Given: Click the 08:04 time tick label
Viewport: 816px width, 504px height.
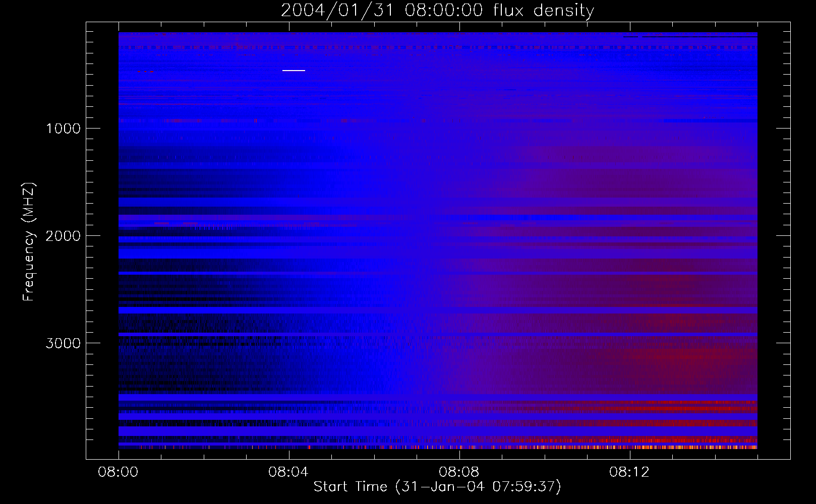Looking at the screenshot, I should point(288,472).
